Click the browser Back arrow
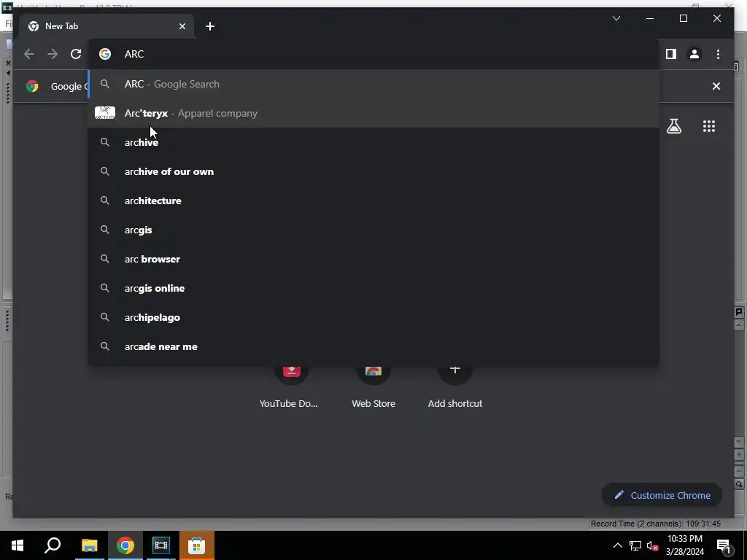 (29, 54)
